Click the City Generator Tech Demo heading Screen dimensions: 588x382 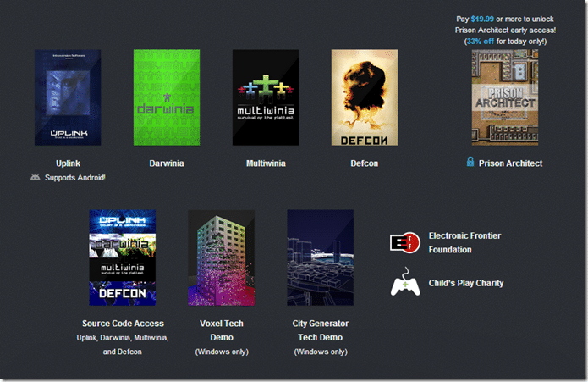pyautogui.click(x=321, y=330)
